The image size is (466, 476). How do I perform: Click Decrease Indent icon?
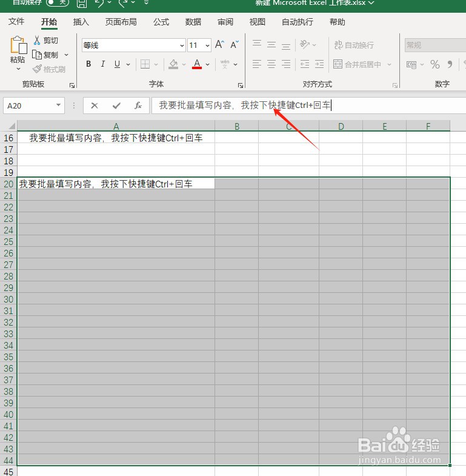305,64
